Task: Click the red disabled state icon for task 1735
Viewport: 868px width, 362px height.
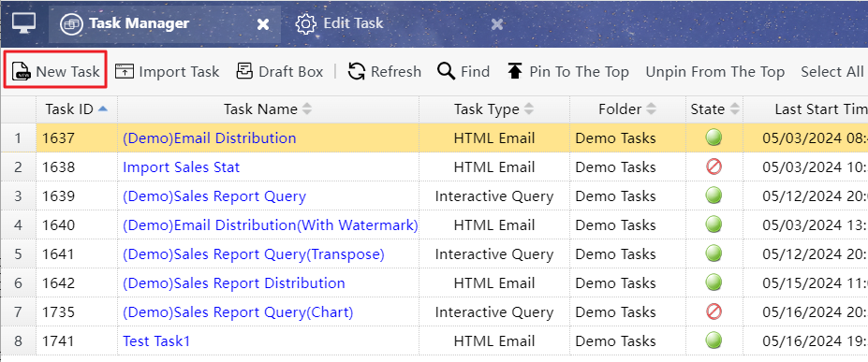Action: (714, 311)
